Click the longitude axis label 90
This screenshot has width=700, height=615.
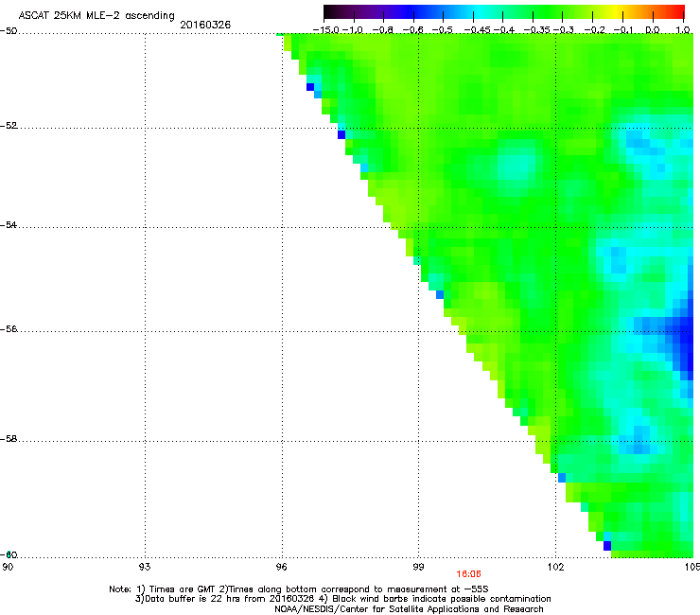tap(8, 567)
